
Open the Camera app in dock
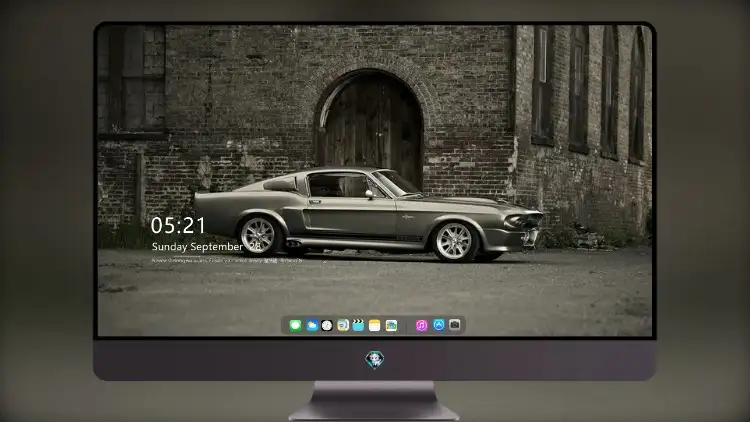454,325
